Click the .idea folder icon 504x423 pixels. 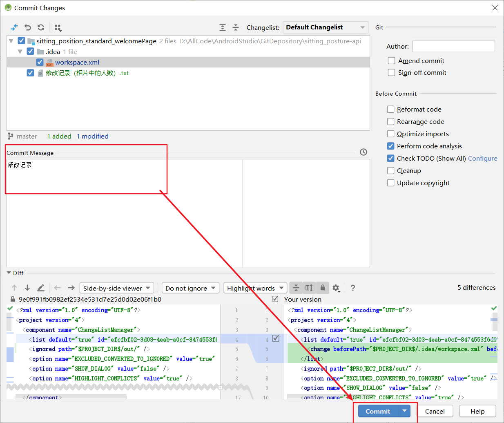(40, 51)
